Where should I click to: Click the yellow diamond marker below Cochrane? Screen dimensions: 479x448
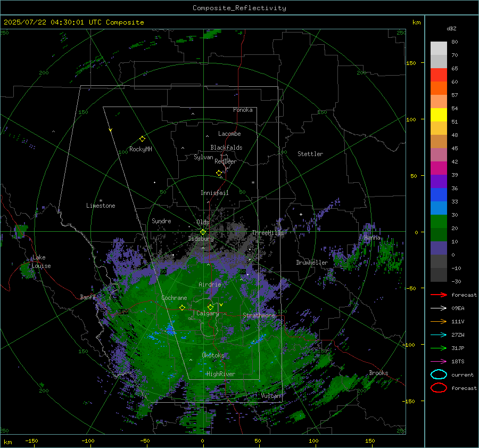click(183, 307)
